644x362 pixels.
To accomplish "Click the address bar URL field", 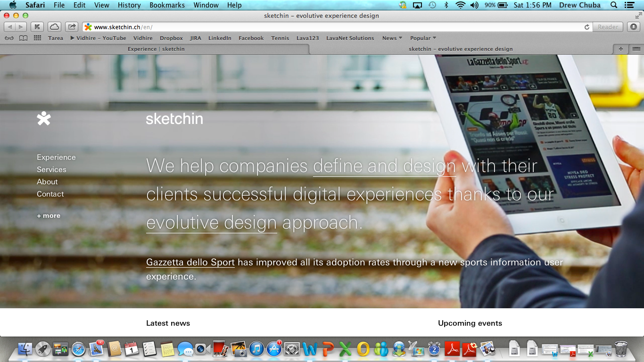I will [x=330, y=27].
